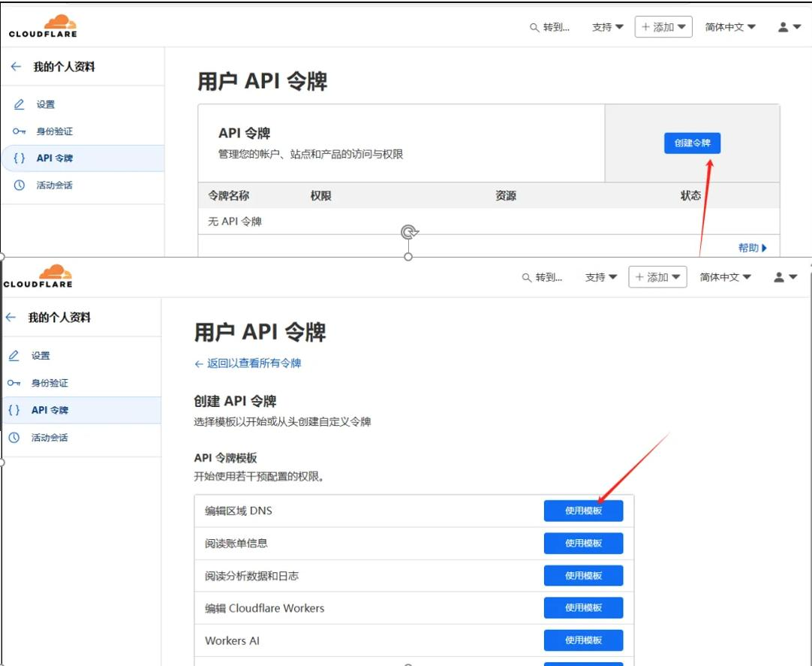Click the 编辑 Cloudflare Workers template name
This screenshot has height=666, width=812.
pos(265,608)
